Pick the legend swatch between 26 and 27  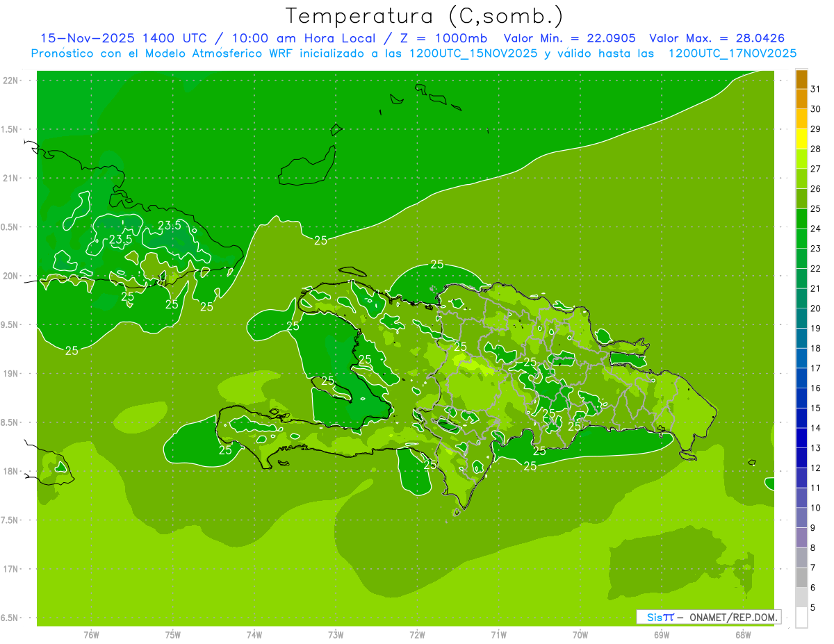click(801, 179)
